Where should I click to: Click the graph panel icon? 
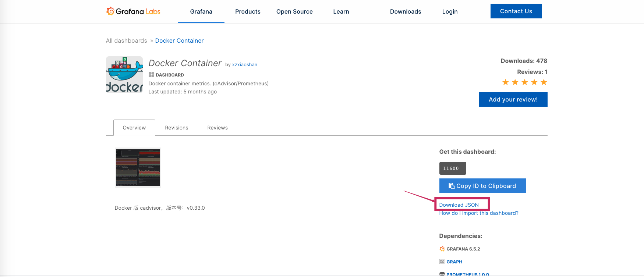coord(442,262)
